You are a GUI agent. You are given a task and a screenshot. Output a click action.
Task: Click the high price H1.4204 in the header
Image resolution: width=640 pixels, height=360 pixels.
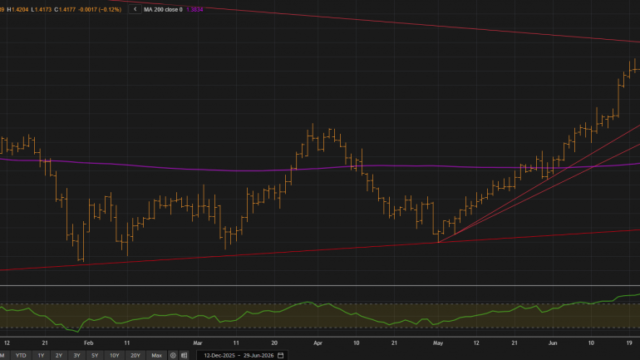tap(18, 9)
